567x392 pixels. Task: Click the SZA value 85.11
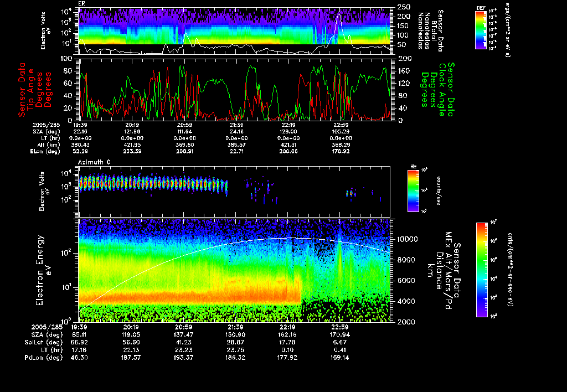pyautogui.click(x=79, y=334)
